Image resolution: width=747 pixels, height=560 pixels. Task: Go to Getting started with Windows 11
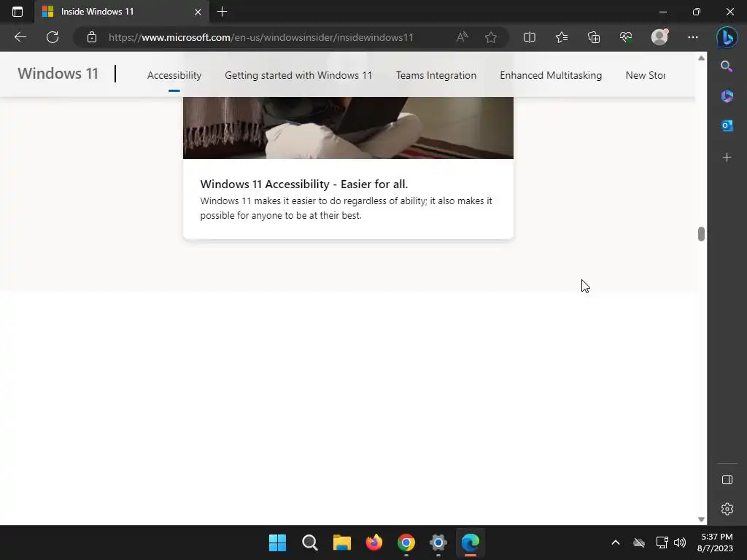[x=298, y=75]
